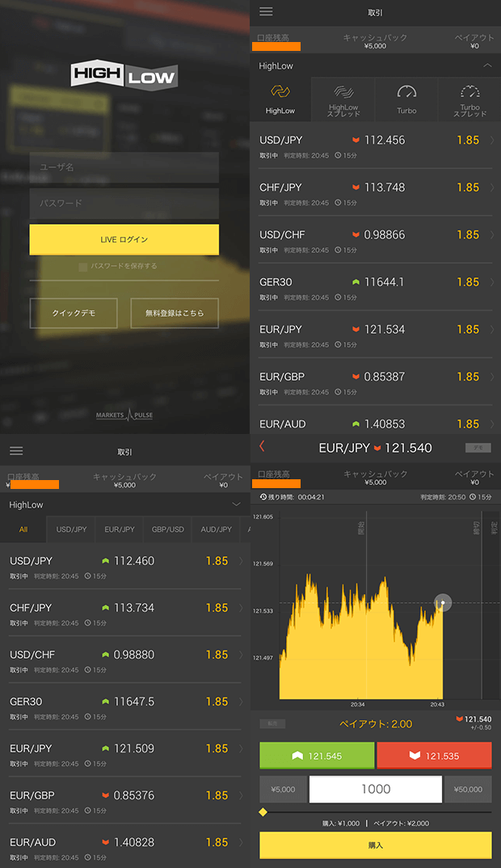Switch to the EUR/JPY asset tab

point(120,529)
